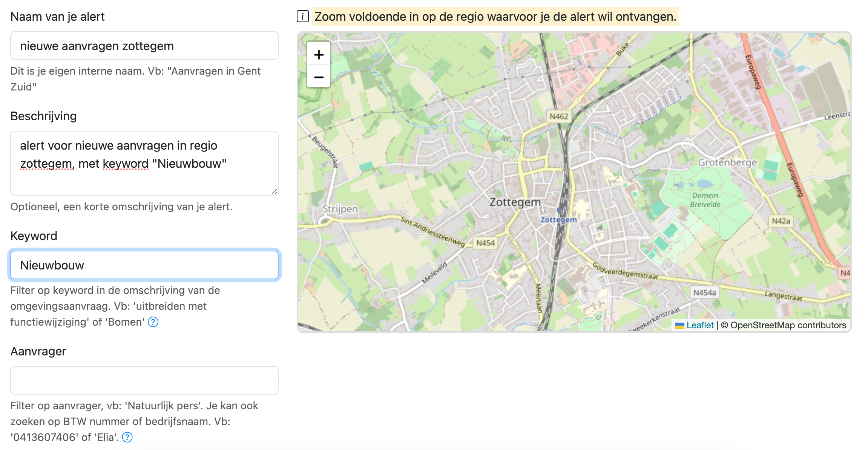Image resolution: width=868 pixels, height=450 pixels.
Task: Click the Grotenberge label on the map
Action: click(727, 163)
